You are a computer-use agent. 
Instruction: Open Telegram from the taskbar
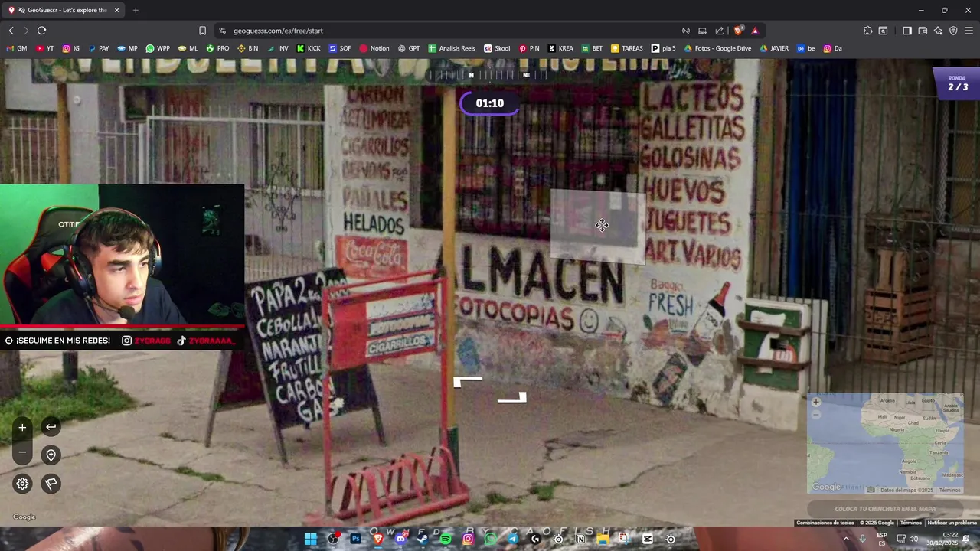(x=513, y=539)
